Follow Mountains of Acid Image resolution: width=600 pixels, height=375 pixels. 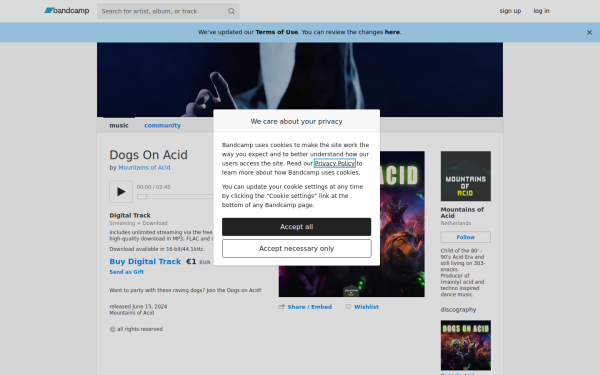(x=466, y=237)
